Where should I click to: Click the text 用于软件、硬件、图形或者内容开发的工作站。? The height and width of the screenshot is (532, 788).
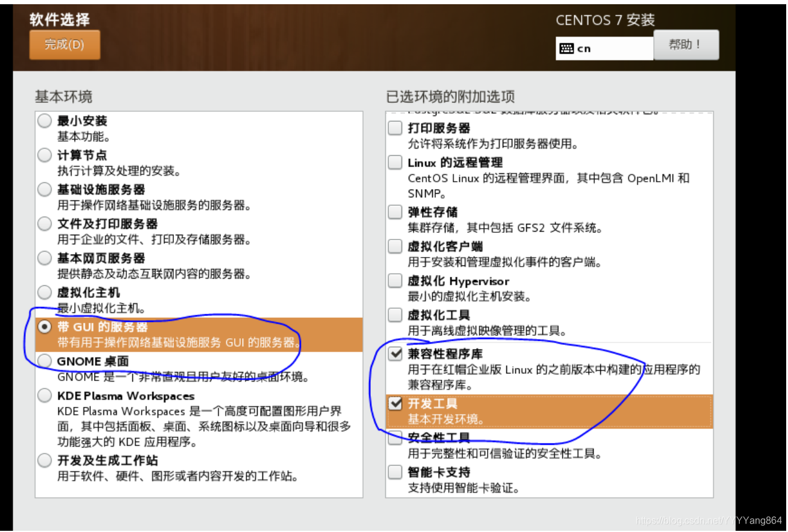pos(178,477)
